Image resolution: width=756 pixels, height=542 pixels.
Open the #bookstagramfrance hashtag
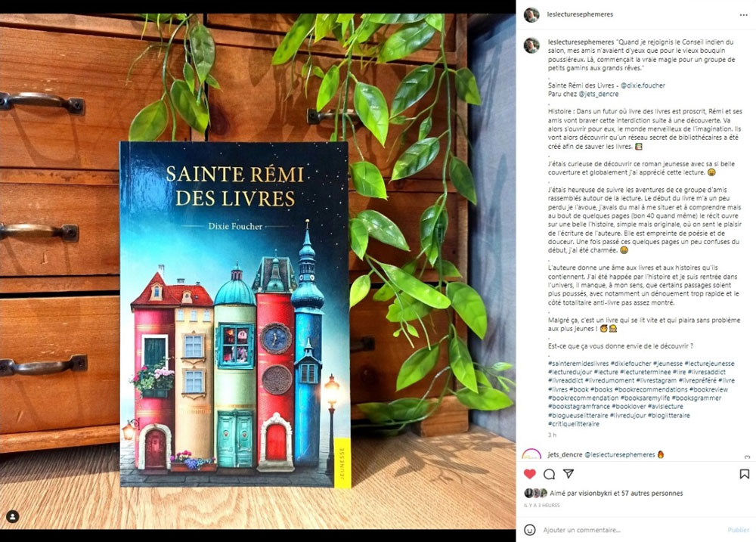[x=579, y=407]
